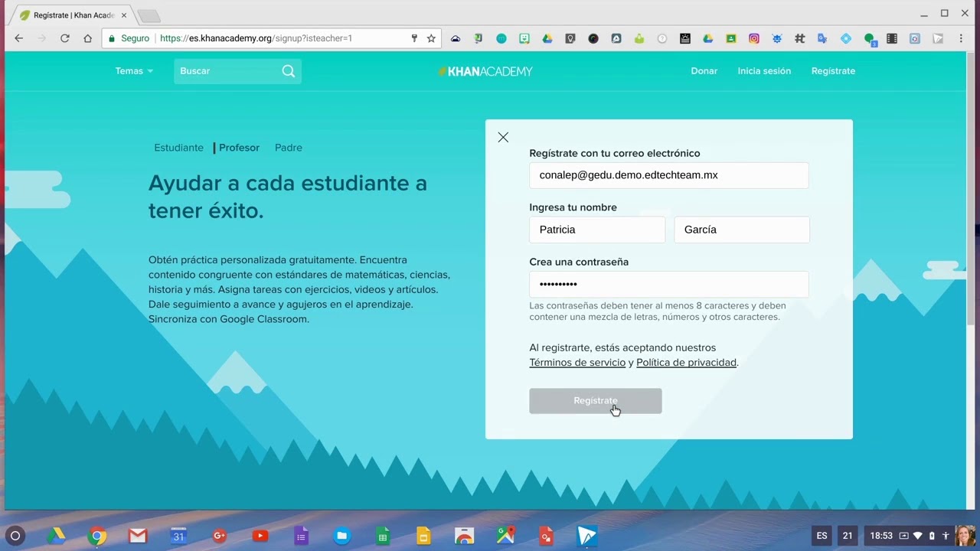
Task: Open the Política de privacidad link
Action: tap(686, 363)
